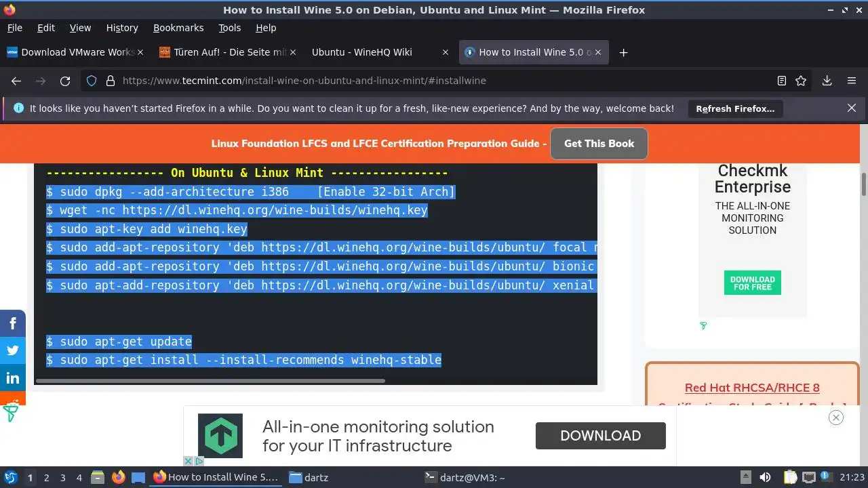Select the Firefox window in taskbar
The width and height of the screenshot is (868, 488).
click(216, 477)
